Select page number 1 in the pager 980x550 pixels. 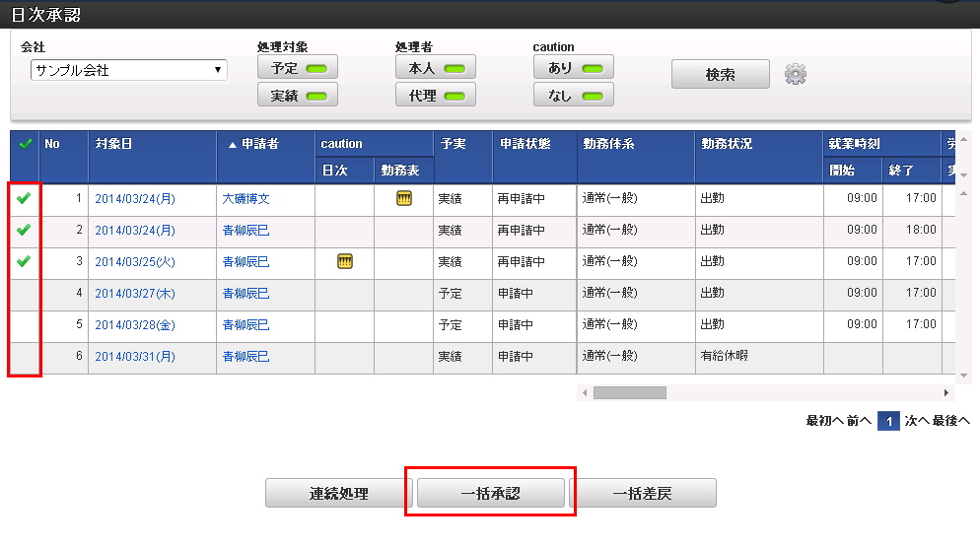888,421
